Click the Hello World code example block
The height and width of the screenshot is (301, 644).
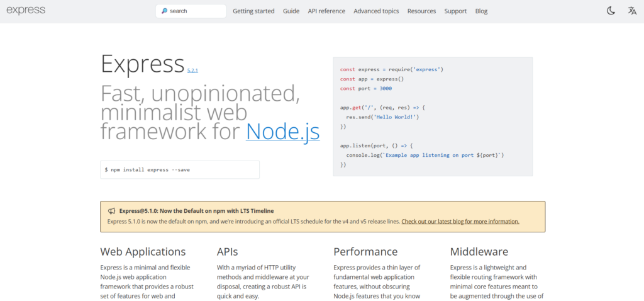433,116
